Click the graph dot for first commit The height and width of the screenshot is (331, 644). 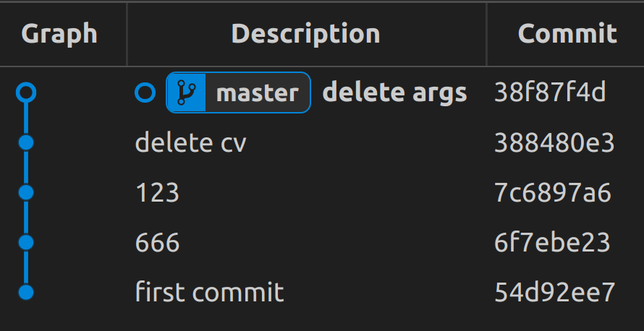pos(26,293)
